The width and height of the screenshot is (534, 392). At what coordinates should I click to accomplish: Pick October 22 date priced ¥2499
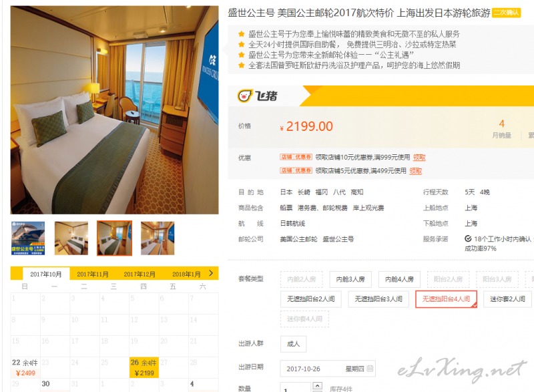pyautogui.click(x=25, y=367)
